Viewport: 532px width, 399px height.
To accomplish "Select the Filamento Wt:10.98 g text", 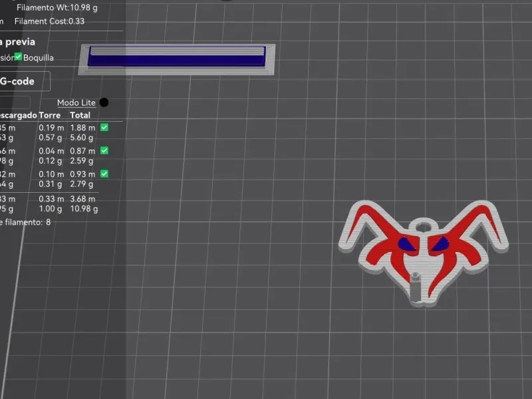I will [x=57, y=7].
